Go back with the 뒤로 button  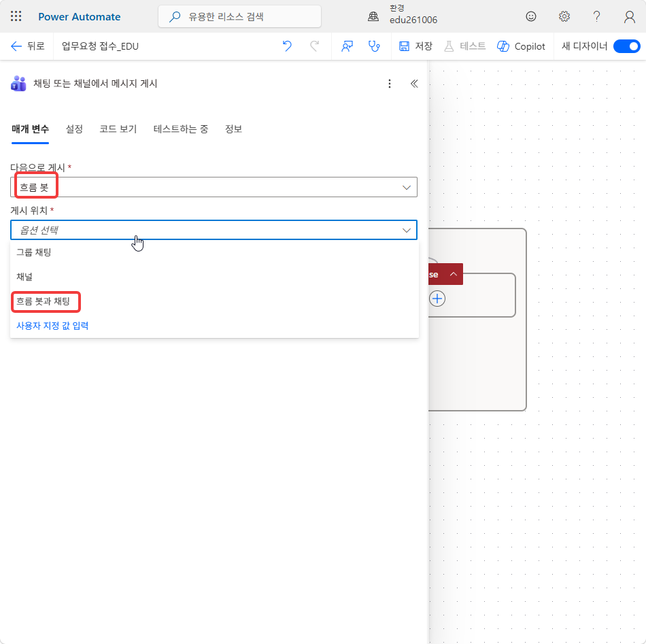[27, 46]
